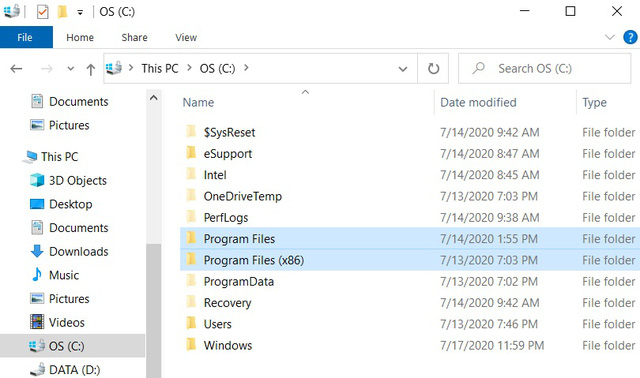This screenshot has height=378, width=640.
Task: Click the navigation pane scroll up arrow
Action: (x=153, y=98)
